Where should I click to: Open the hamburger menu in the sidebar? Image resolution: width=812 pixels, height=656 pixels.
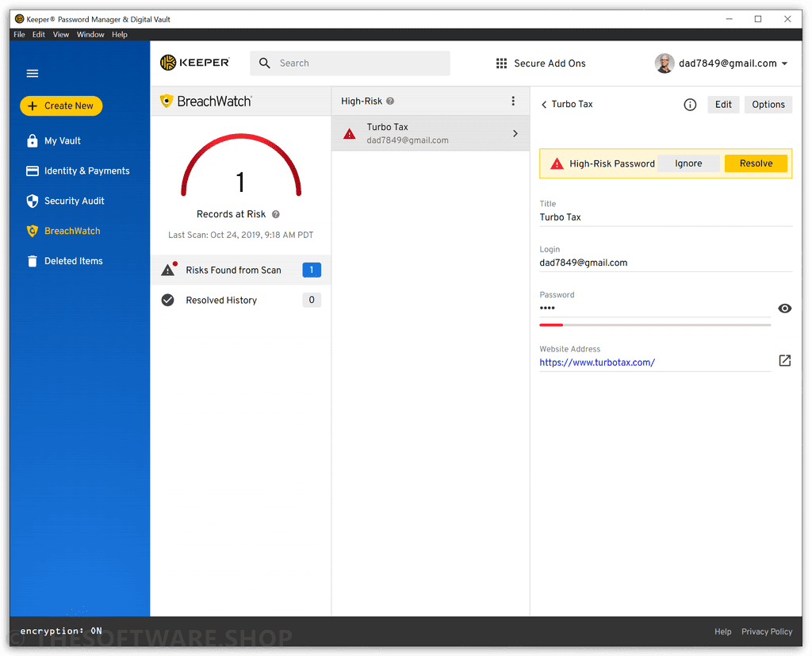coord(32,73)
